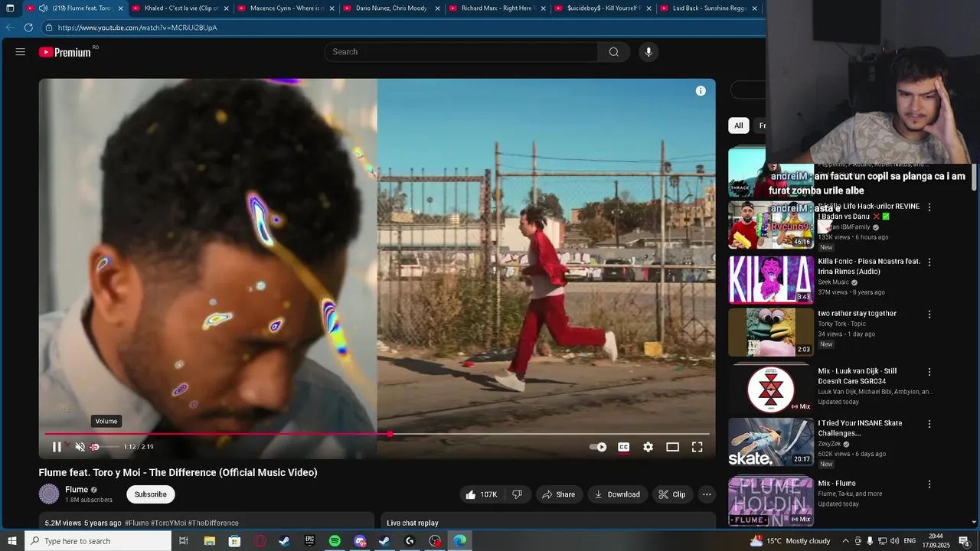Viewport: 980px width, 551px height.
Task: Open options for Life Hack-urilor REVINE video
Action: coord(929,207)
